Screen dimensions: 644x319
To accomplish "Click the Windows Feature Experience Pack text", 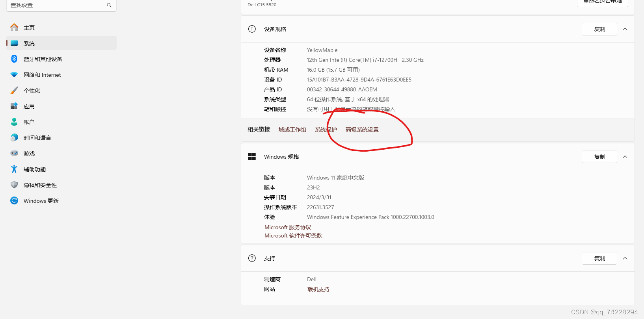I will (370, 217).
